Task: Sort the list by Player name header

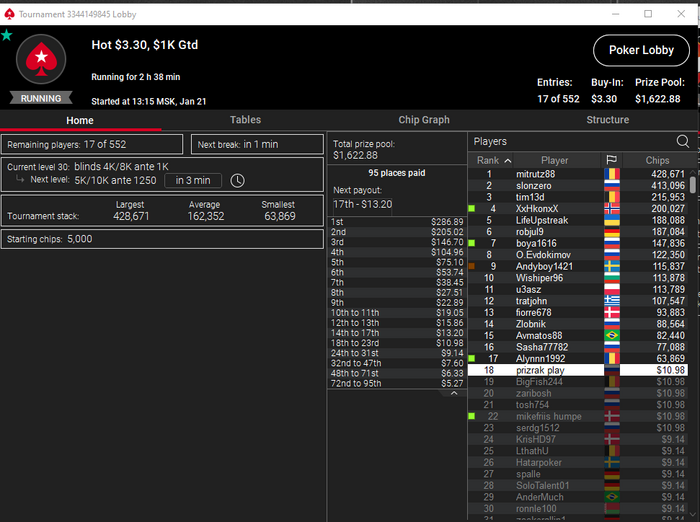Action: [x=554, y=160]
